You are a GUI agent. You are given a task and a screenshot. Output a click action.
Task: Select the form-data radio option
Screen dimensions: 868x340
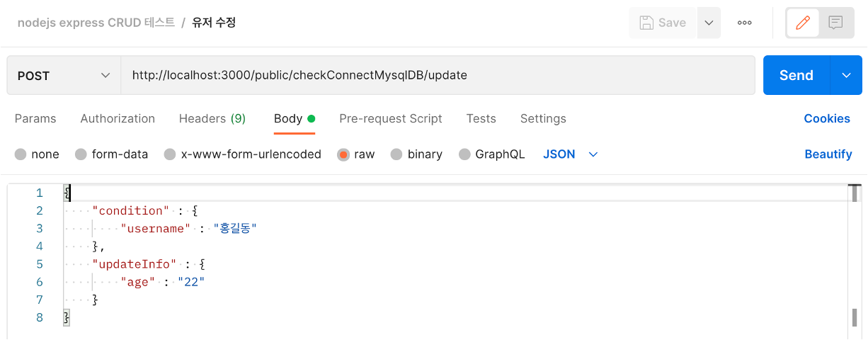click(x=81, y=154)
